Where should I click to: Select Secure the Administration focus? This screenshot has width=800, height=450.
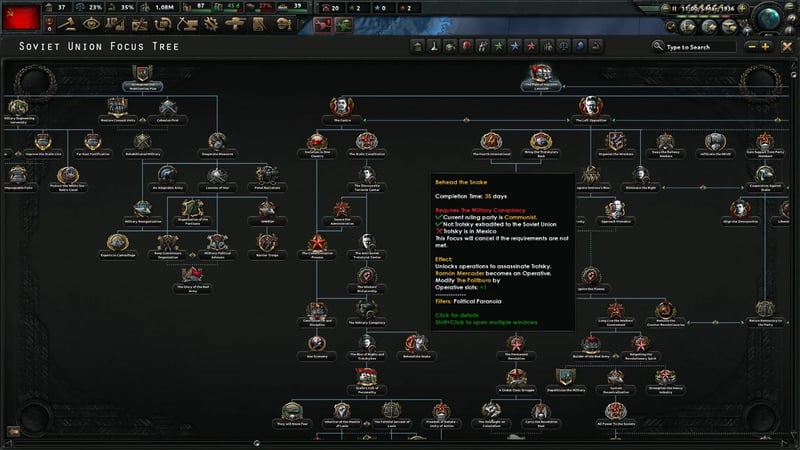(x=342, y=213)
